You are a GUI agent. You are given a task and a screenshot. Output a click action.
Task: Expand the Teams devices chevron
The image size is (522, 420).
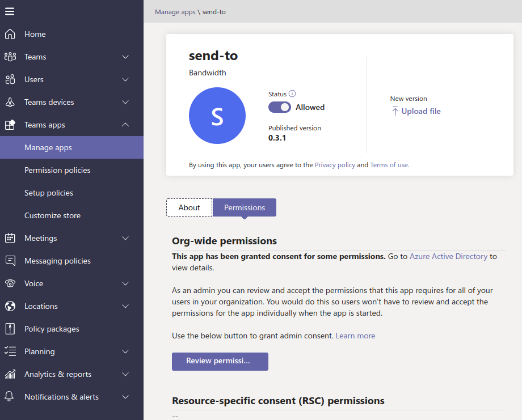[x=125, y=102]
